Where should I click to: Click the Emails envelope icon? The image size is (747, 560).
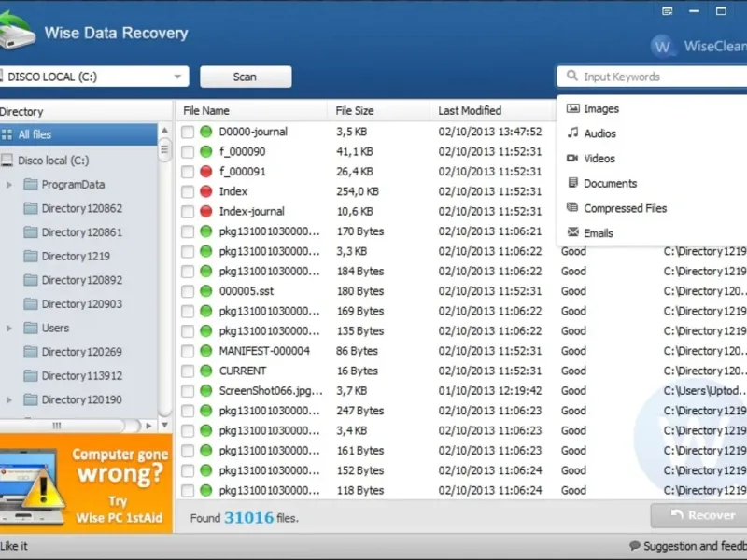coord(572,232)
